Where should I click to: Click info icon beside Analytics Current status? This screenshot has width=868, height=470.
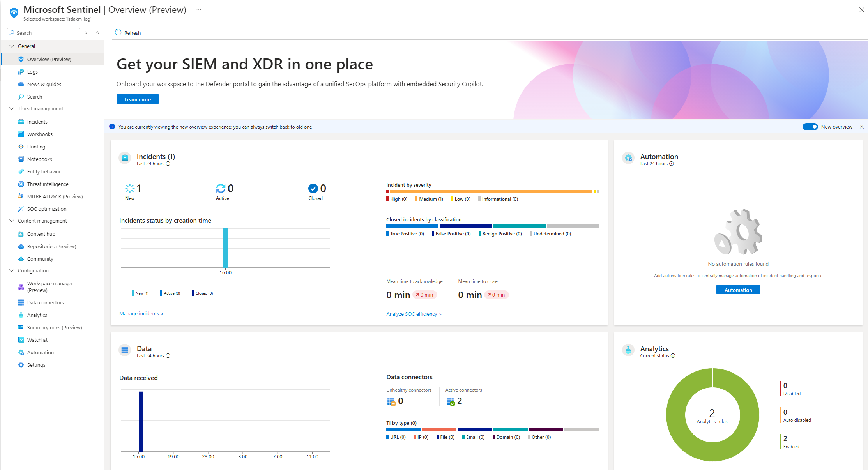673,356
